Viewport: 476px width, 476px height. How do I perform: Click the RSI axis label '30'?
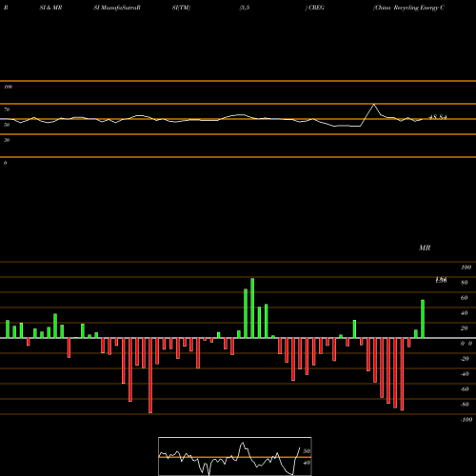tap(7, 140)
